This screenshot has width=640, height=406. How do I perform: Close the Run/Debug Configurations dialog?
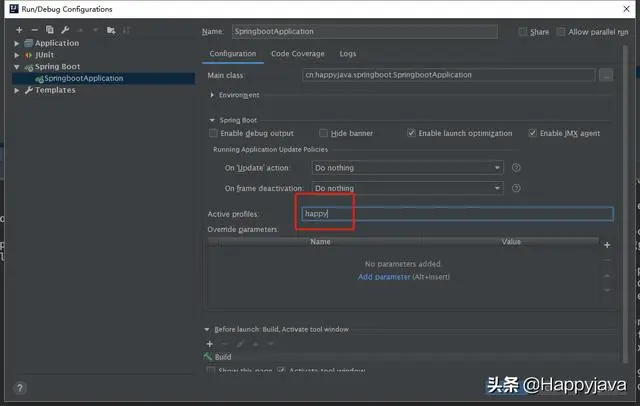(627, 9)
